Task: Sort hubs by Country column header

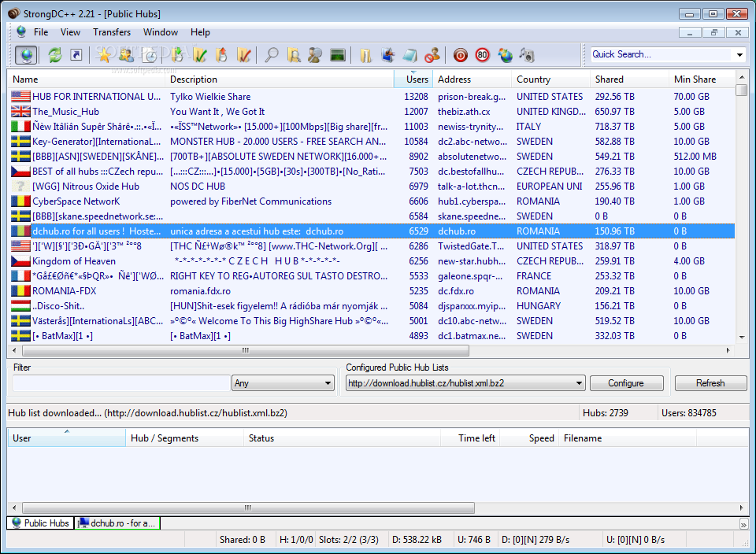Action: (x=551, y=79)
